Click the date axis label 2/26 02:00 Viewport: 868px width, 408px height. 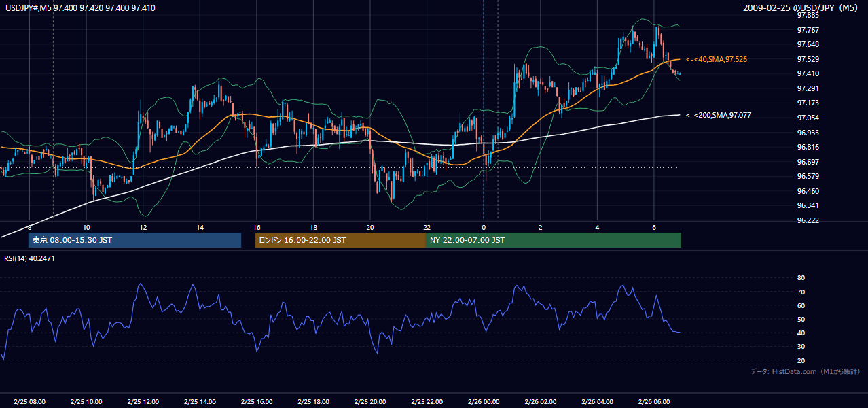click(x=540, y=402)
